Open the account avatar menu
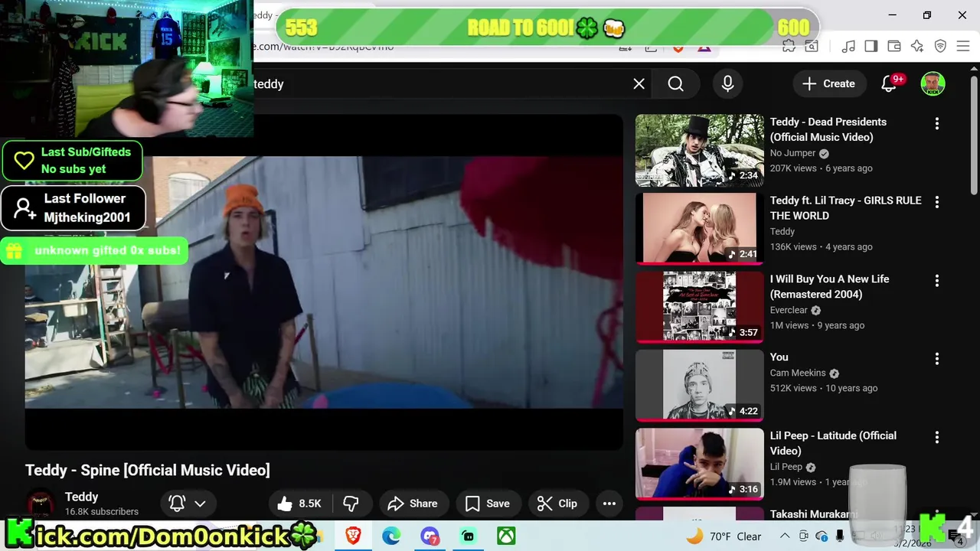 pyautogui.click(x=933, y=84)
